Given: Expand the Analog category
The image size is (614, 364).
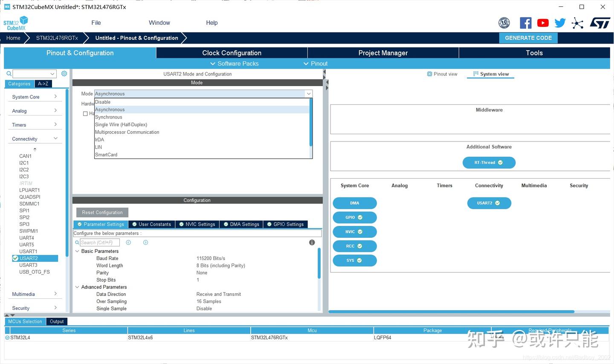Looking at the screenshot, I should click(35, 111).
